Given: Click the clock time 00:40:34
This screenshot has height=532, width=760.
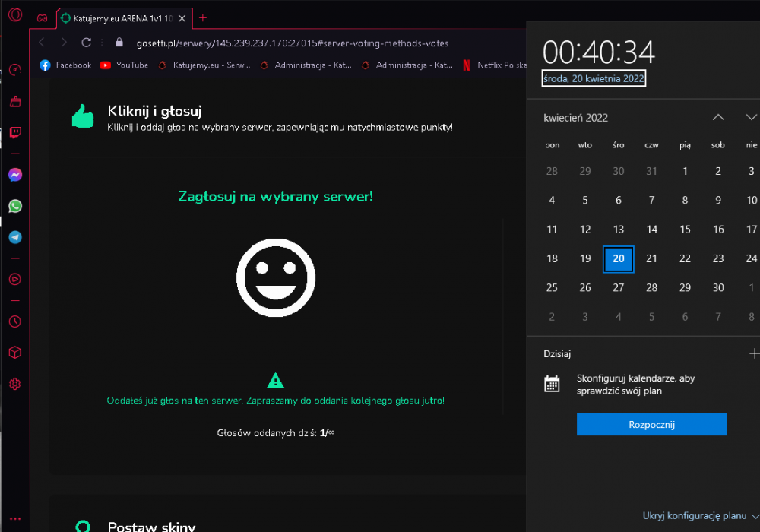Looking at the screenshot, I should (x=599, y=52).
